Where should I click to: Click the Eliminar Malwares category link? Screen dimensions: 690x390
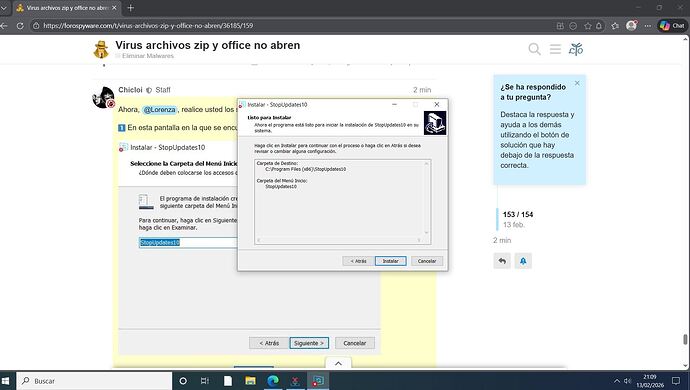pos(147,56)
